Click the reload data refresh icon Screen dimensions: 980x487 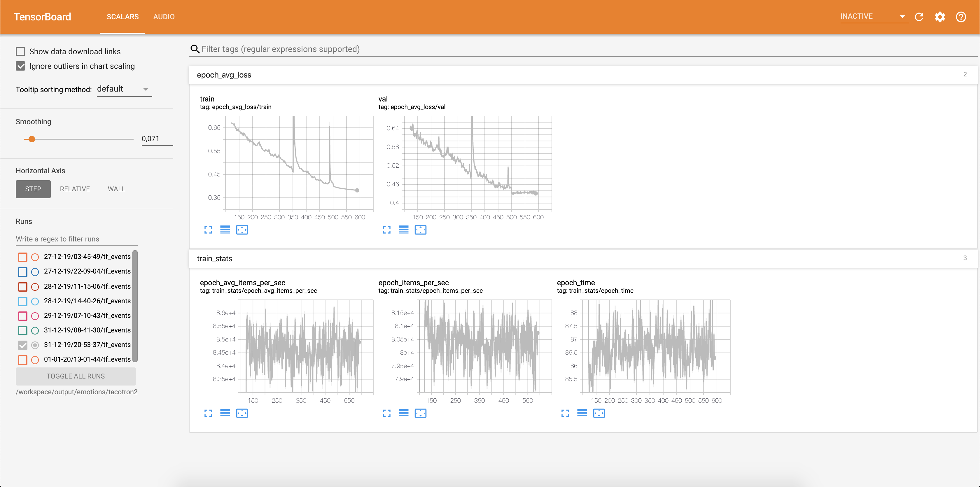coord(919,17)
